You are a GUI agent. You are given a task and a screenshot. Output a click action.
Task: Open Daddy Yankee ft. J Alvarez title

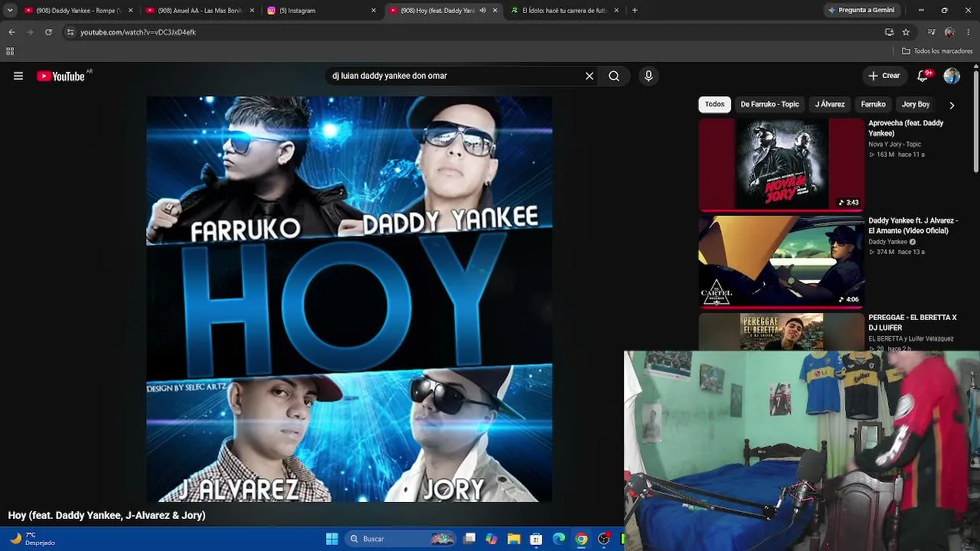(913, 226)
